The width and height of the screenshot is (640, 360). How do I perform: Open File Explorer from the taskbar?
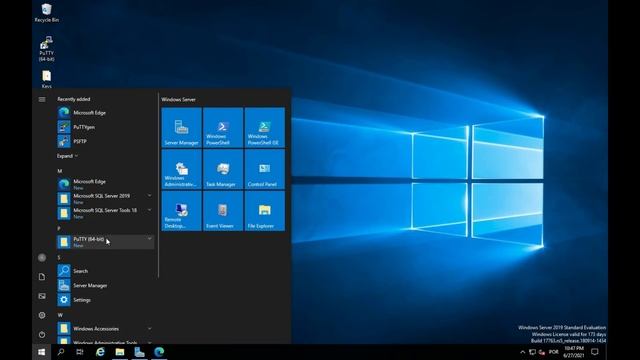[120, 352]
